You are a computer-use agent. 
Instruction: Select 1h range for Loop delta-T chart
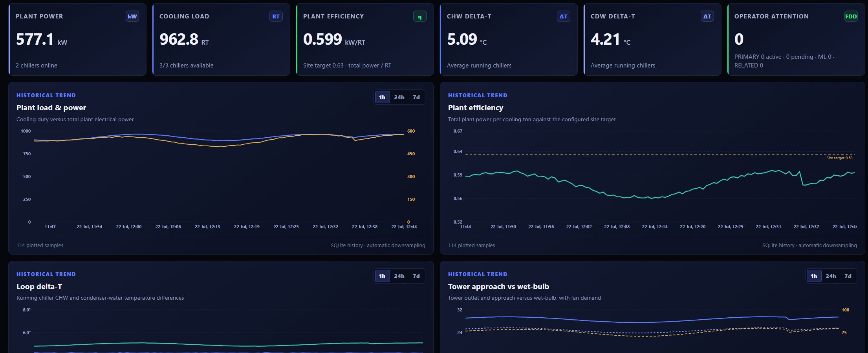[x=382, y=276]
